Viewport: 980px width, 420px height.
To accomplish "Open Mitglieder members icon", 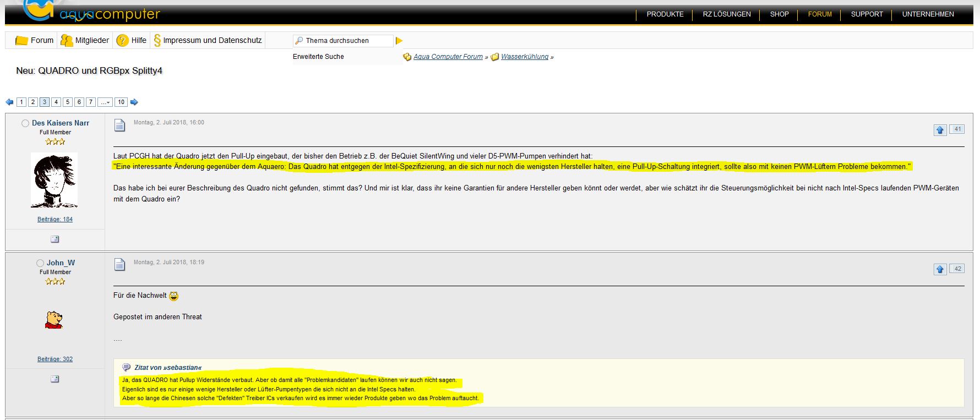I will coord(67,40).
